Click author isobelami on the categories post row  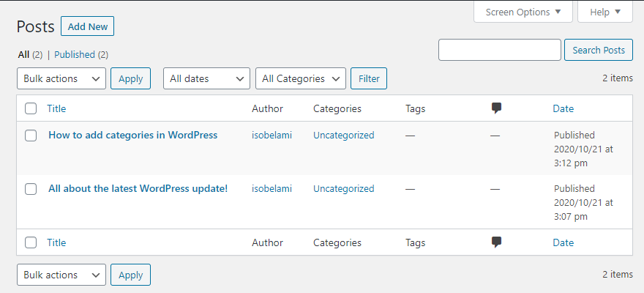pos(272,136)
